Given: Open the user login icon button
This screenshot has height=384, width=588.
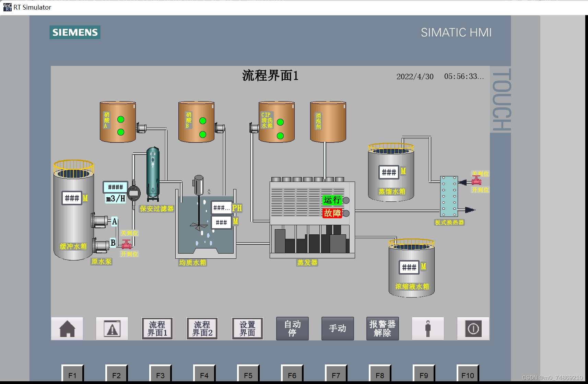Looking at the screenshot, I should (x=428, y=328).
